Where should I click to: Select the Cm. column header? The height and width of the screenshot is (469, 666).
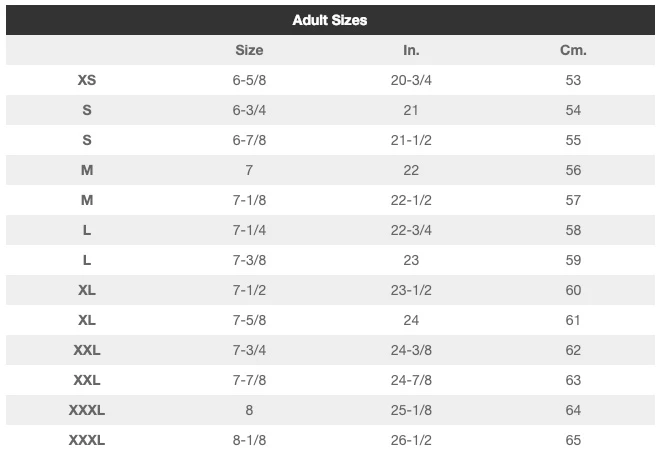coord(573,50)
